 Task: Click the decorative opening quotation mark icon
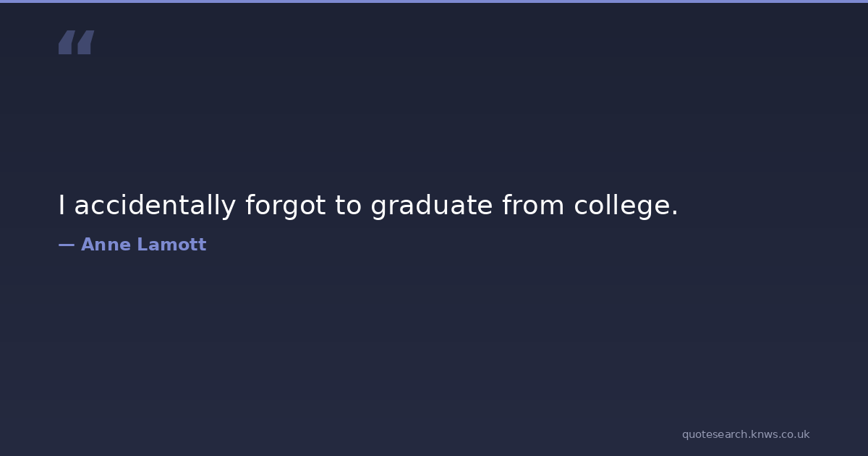76,42
